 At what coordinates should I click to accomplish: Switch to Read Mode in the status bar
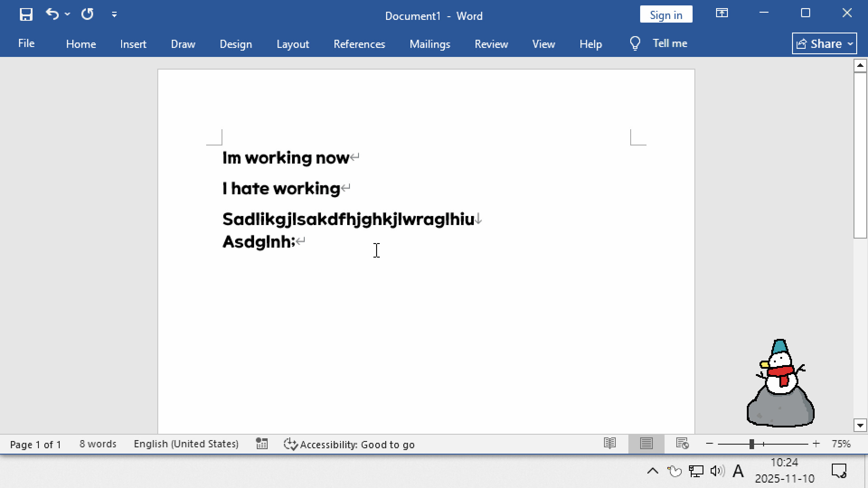coord(609,444)
